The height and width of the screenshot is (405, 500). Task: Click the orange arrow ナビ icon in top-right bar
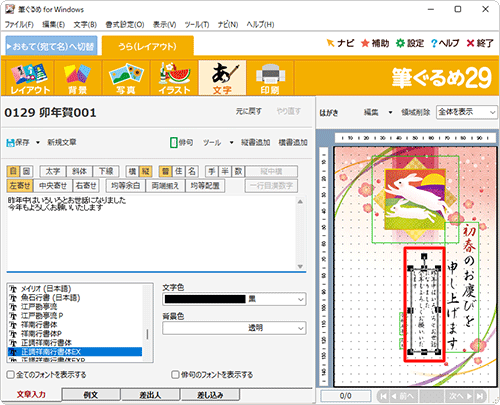[x=330, y=43]
